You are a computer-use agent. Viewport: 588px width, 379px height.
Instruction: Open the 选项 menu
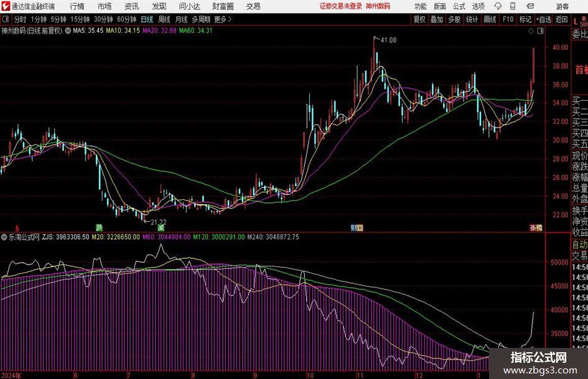(x=478, y=6)
